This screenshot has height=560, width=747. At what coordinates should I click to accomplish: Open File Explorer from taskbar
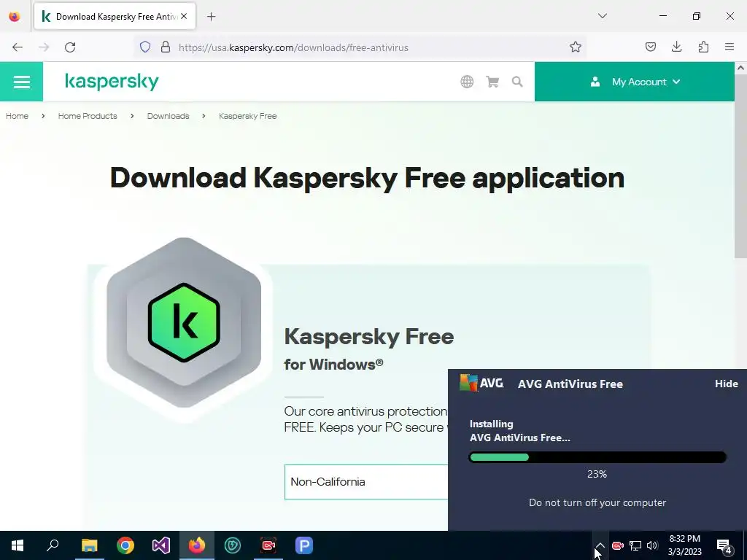[x=89, y=545]
